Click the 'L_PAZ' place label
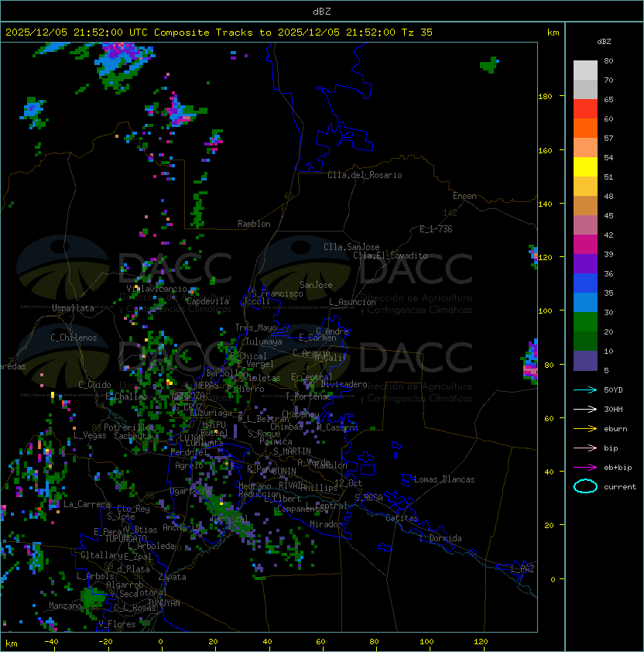This screenshot has height=652, width=644. pyautogui.click(x=522, y=569)
